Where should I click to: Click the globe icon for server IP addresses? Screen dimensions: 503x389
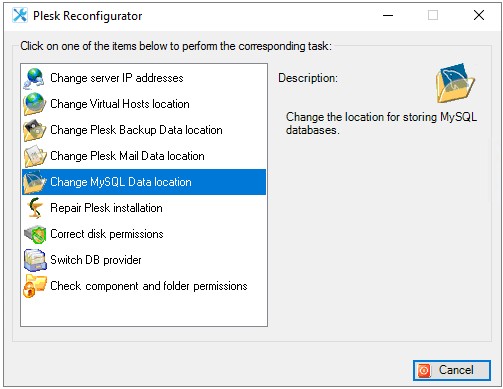[34, 78]
